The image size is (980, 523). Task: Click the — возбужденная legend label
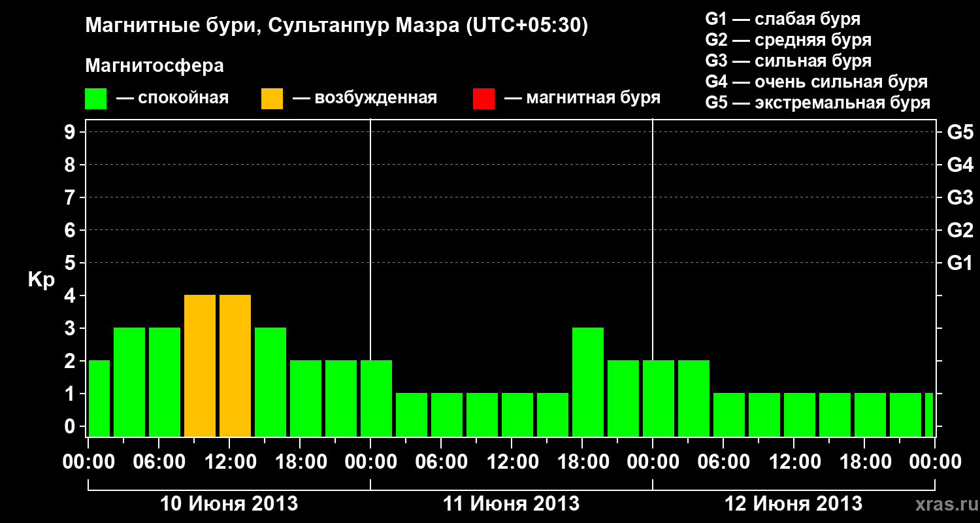(x=365, y=98)
